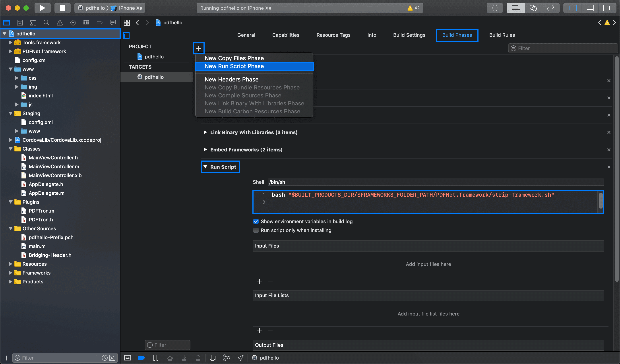Show the Breakpoint navigator icon

99,23
